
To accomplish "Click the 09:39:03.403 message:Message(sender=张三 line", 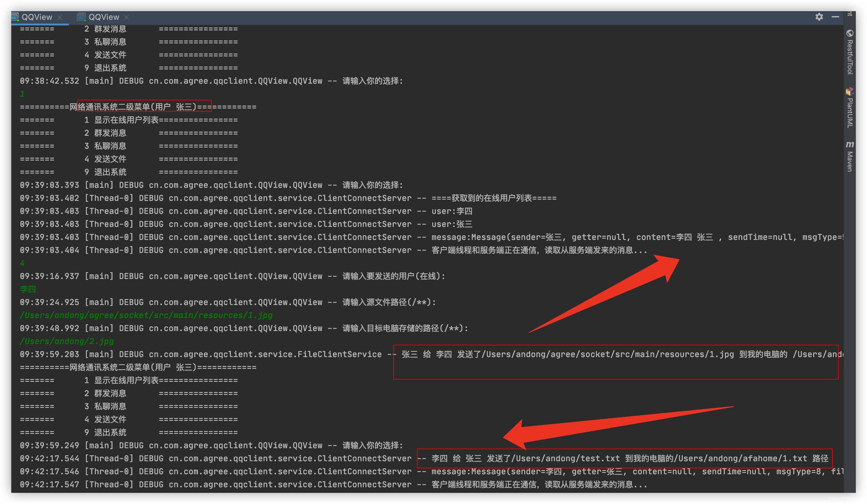I will pyautogui.click(x=431, y=237).
